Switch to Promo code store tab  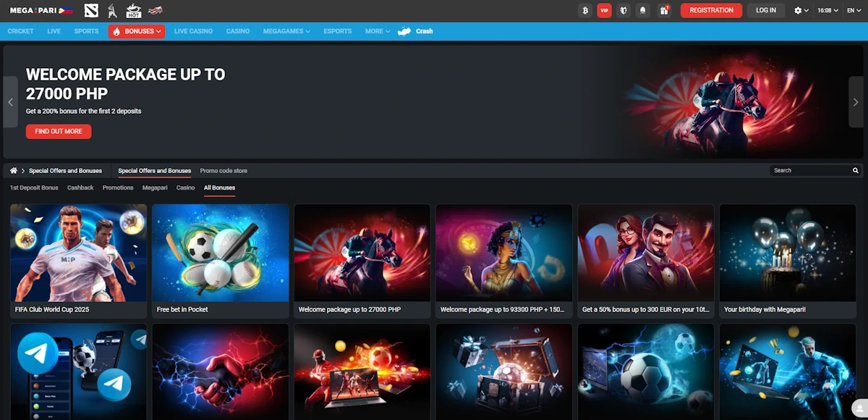point(224,171)
